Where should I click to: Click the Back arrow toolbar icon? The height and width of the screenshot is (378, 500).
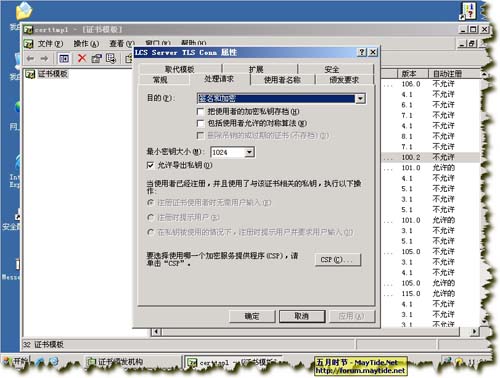point(30,59)
